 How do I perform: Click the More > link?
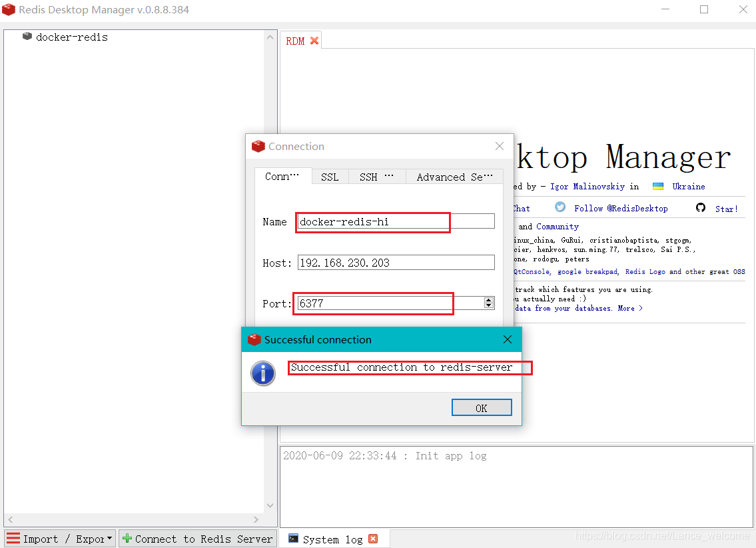tap(630, 308)
